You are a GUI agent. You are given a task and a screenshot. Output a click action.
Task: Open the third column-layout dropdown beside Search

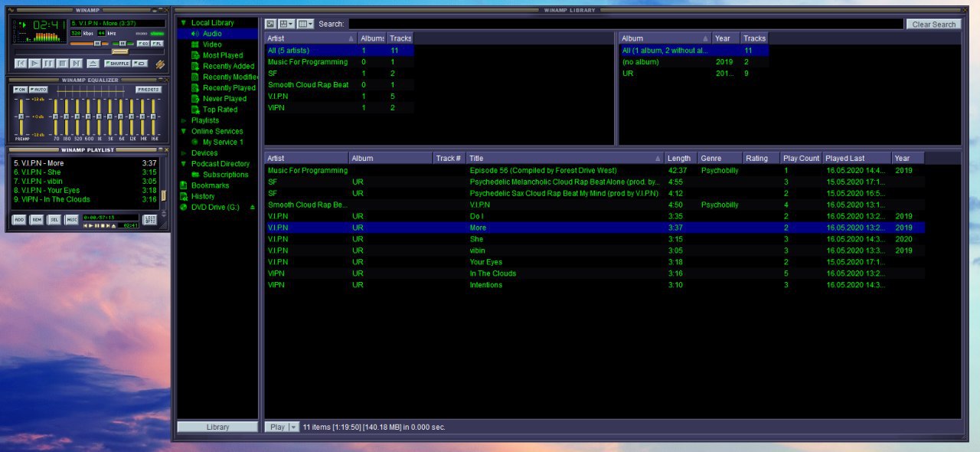[x=305, y=24]
